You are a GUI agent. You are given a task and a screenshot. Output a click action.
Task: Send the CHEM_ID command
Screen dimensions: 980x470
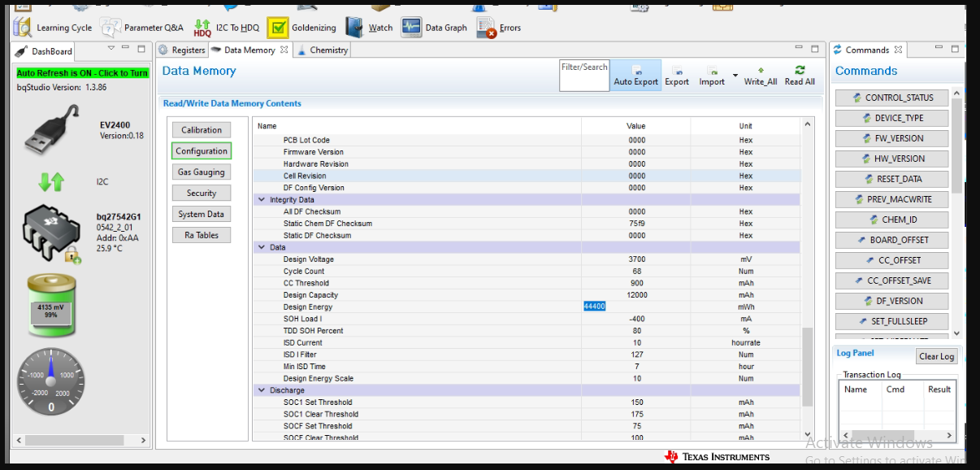[891, 220]
